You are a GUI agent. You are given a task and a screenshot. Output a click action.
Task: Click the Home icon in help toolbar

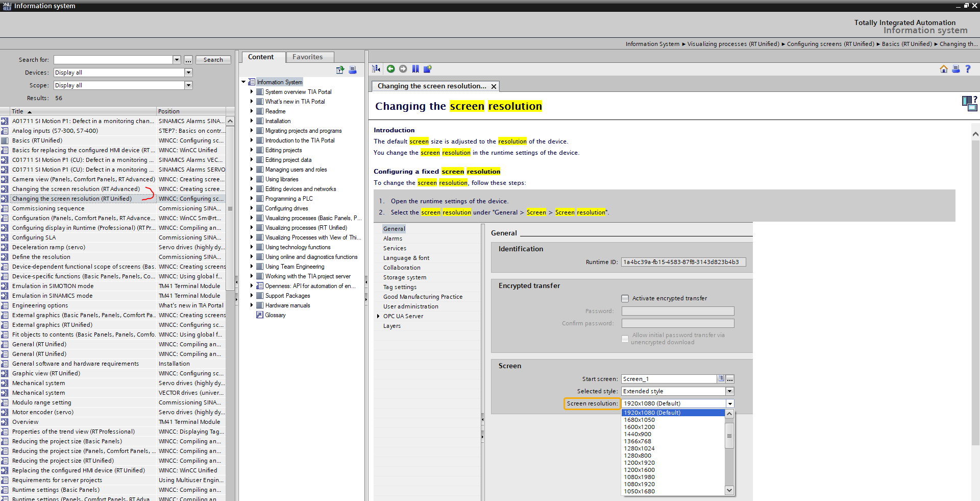point(943,69)
